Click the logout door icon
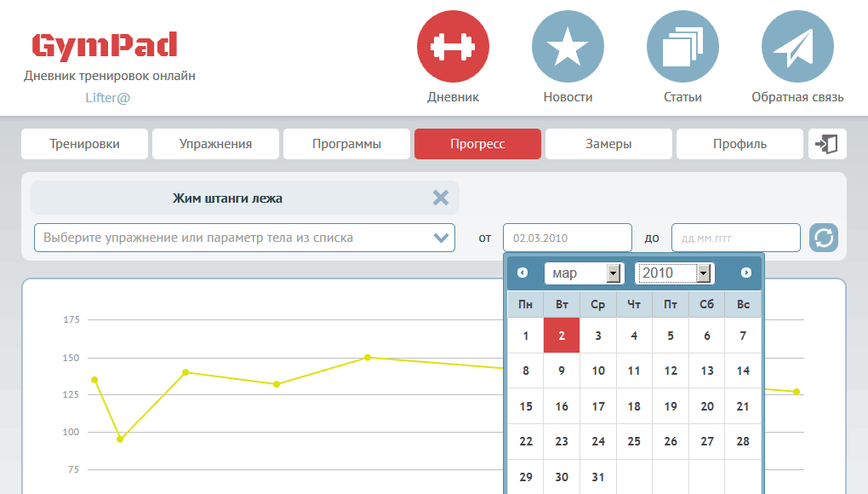 [826, 144]
